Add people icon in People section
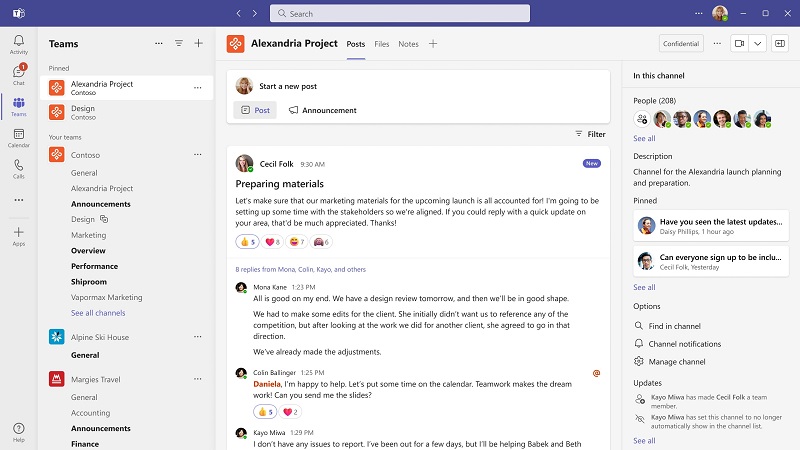The width and height of the screenshot is (800, 450). pyautogui.click(x=642, y=119)
